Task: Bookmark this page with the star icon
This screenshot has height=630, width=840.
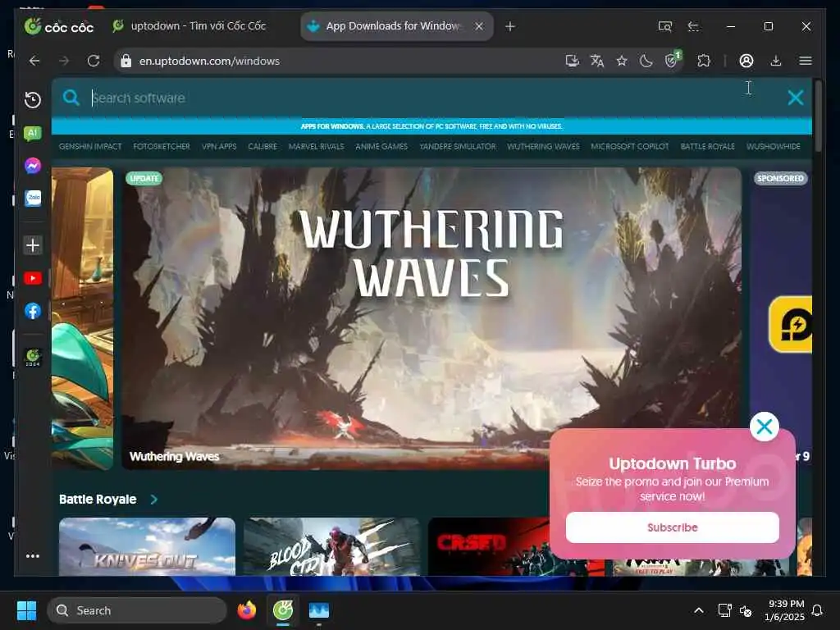Action: (x=622, y=61)
